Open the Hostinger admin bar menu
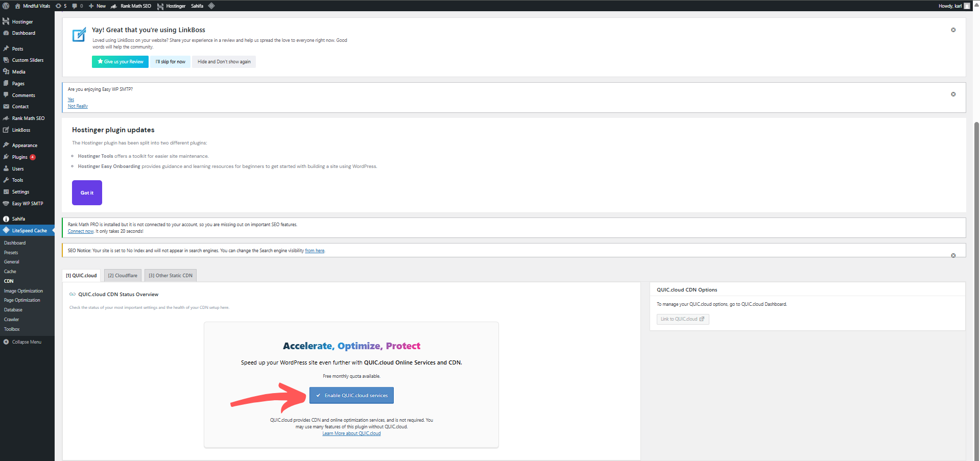Screen dimensions: 980x461 click(x=171, y=6)
